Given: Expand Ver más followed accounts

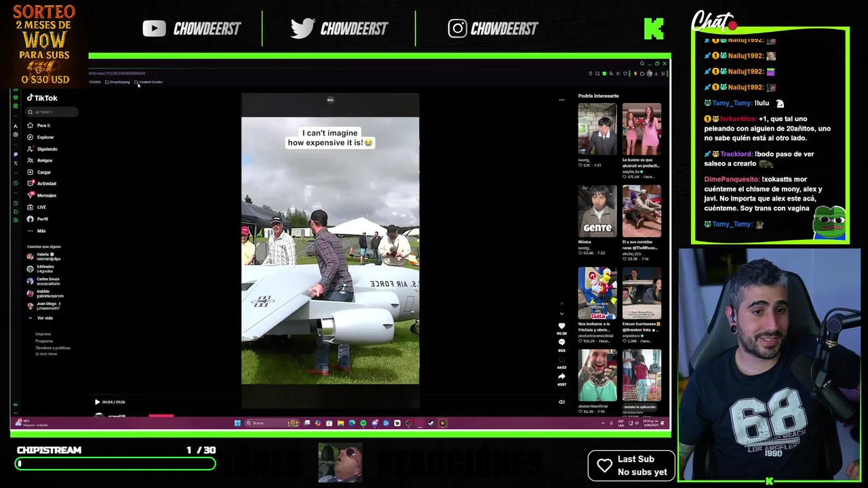Looking at the screenshot, I should pyautogui.click(x=40, y=318).
